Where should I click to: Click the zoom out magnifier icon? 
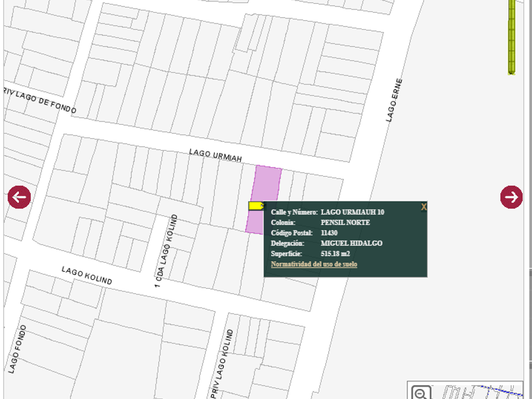(421, 393)
